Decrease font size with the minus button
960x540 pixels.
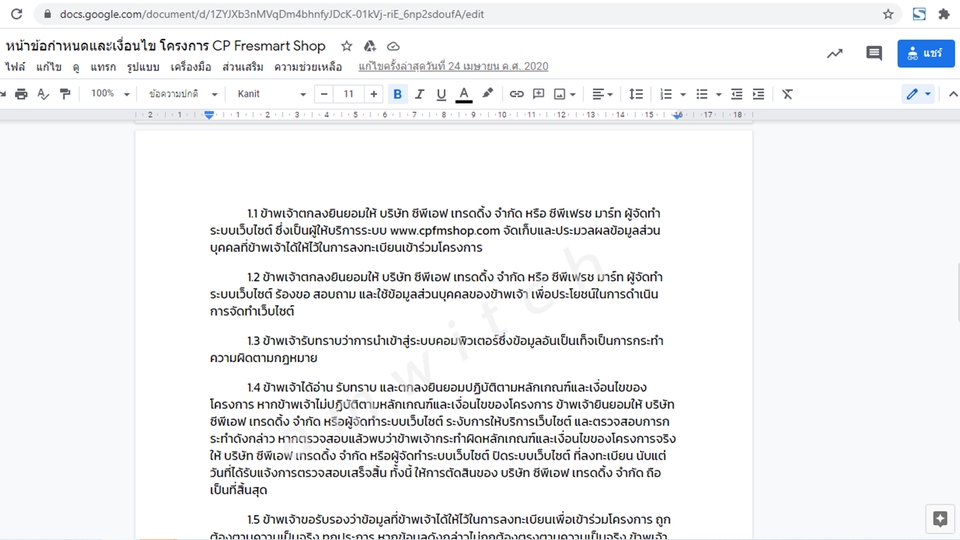pyautogui.click(x=324, y=94)
